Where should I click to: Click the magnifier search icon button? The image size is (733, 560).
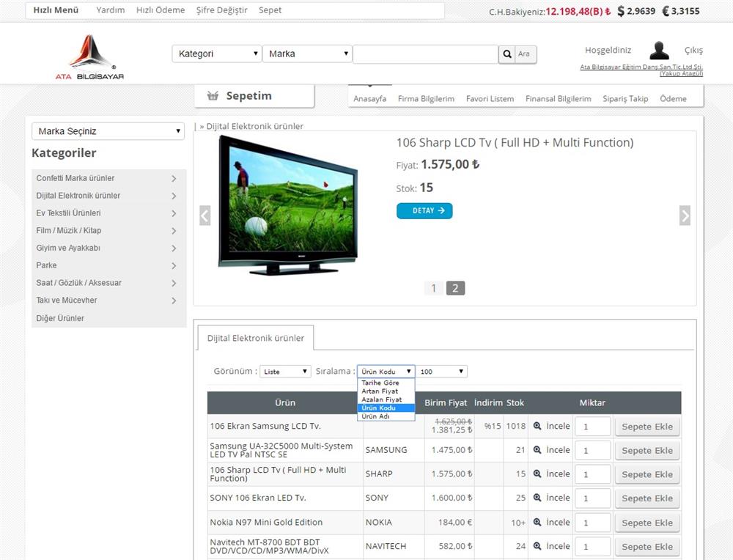(507, 54)
